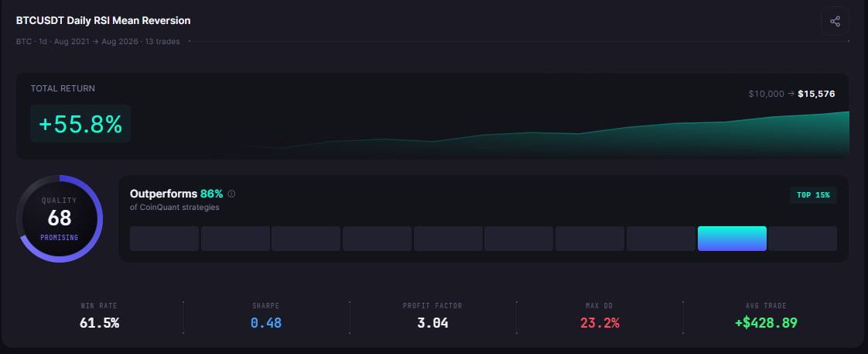Click the green equity curve chart
The width and height of the screenshot is (868, 354).
[540, 134]
